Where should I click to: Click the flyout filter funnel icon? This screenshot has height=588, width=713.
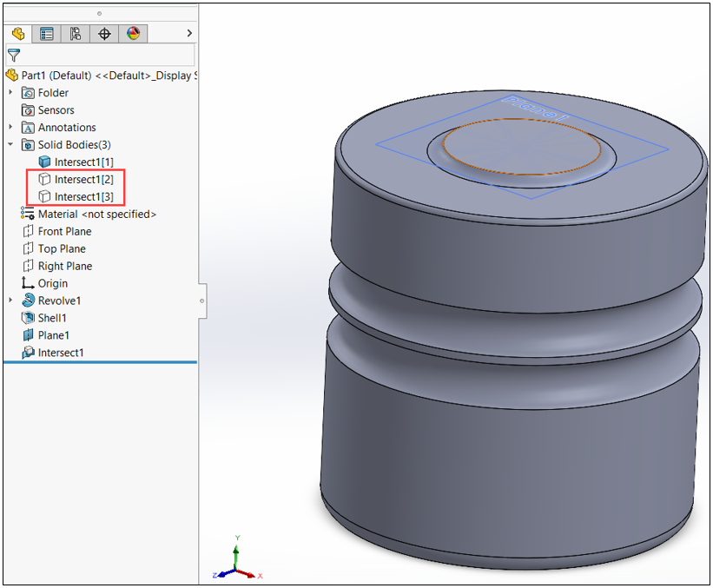15,54
